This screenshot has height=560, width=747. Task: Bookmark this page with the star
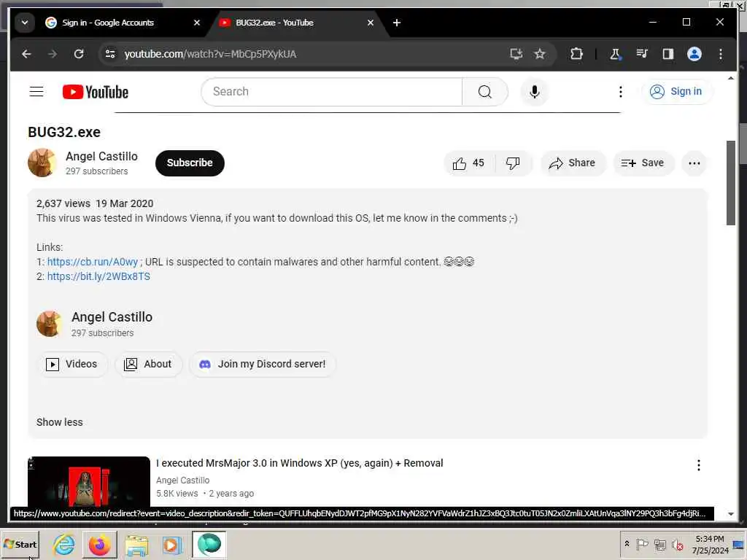tap(539, 54)
